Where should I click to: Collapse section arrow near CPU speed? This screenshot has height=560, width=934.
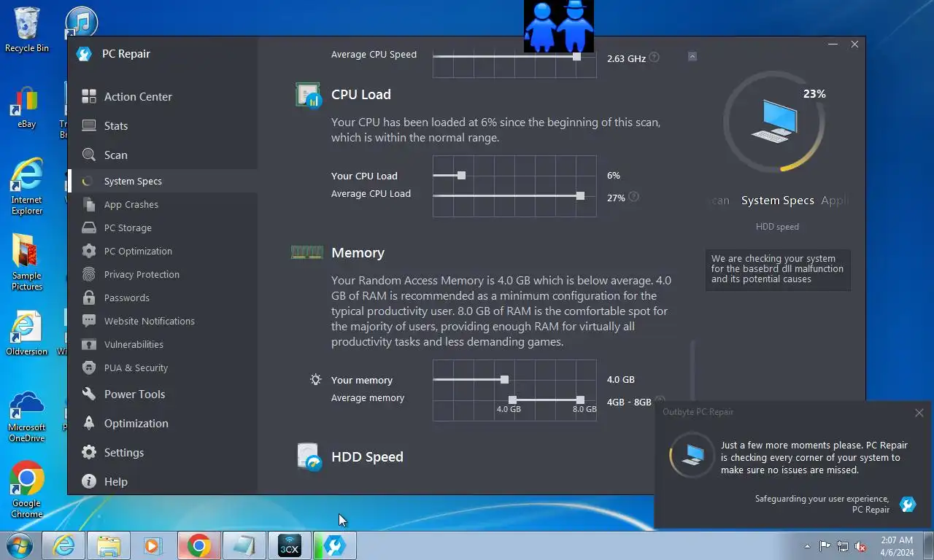pyautogui.click(x=692, y=56)
